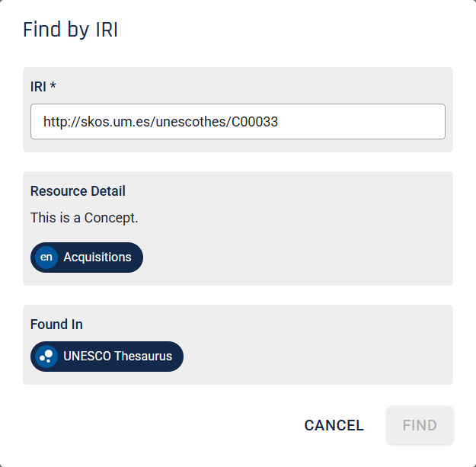The height and width of the screenshot is (467, 476).
Task: Click the 'This is a Concept.' text
Action: 84,218
